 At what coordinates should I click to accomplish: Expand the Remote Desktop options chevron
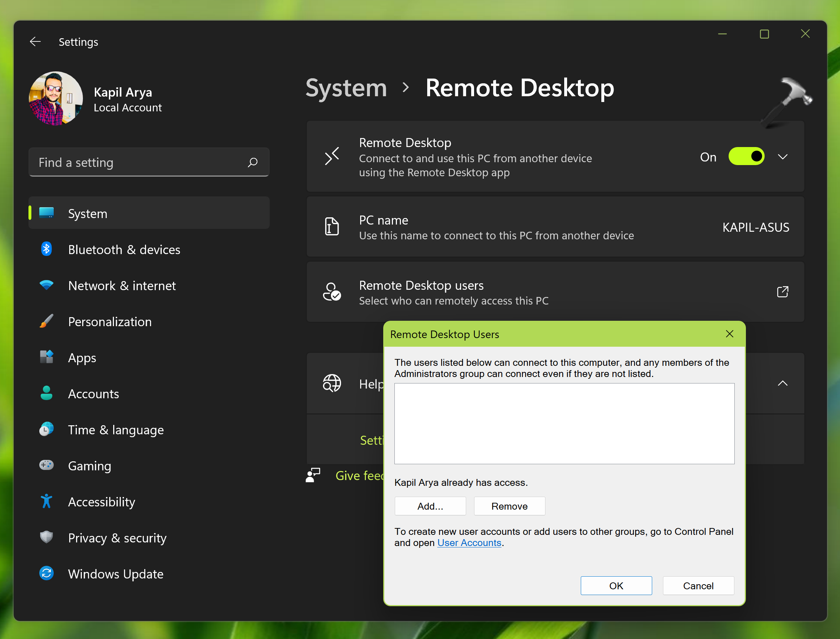pos(783,157)
